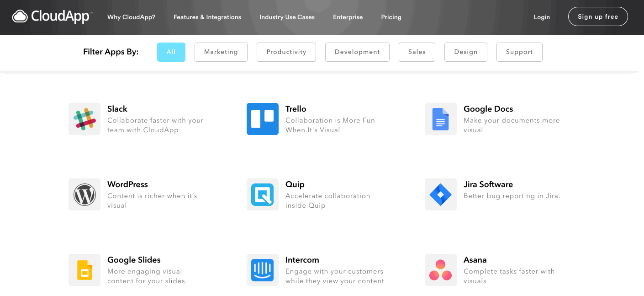Filter apps by Marketing
Image resolution: width=644 pixels, height=296 pixels.
tap(221, 52)
